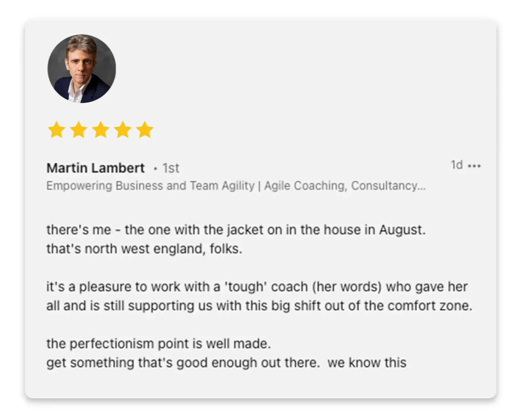This screenshot has height=420, width=523.
Task: Click the Empowering Business and Team Agility headline
Action: click(x=150, y=186)
